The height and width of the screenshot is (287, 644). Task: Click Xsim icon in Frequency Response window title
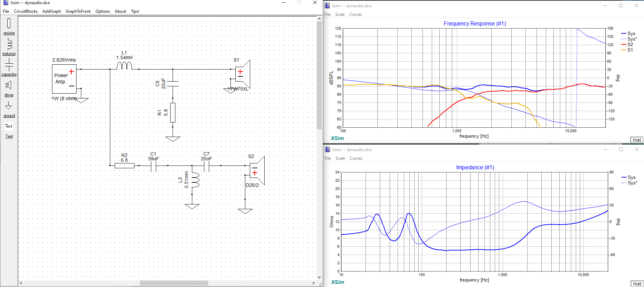click(x=327, y=6)
